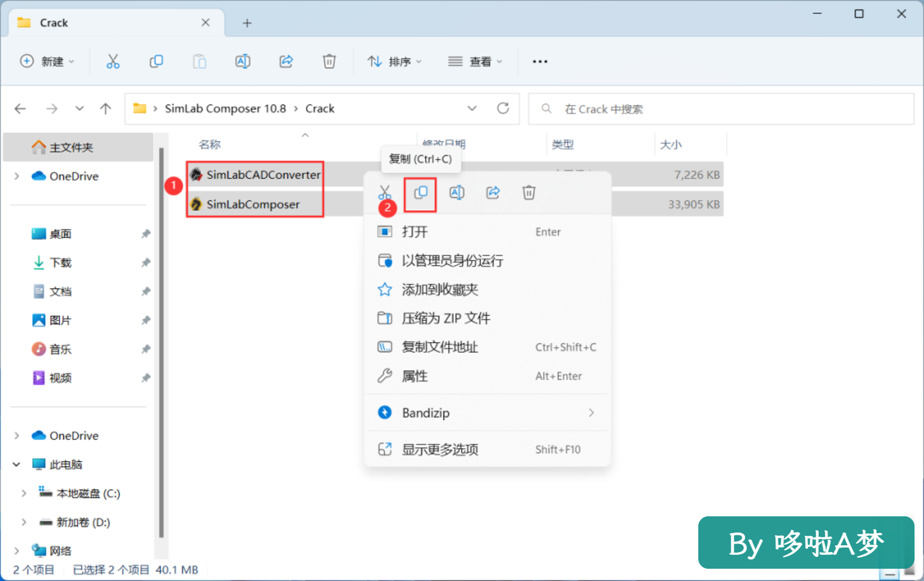Open recent locations chevron dropdown
924x581 pixels.
pos(80,109)
